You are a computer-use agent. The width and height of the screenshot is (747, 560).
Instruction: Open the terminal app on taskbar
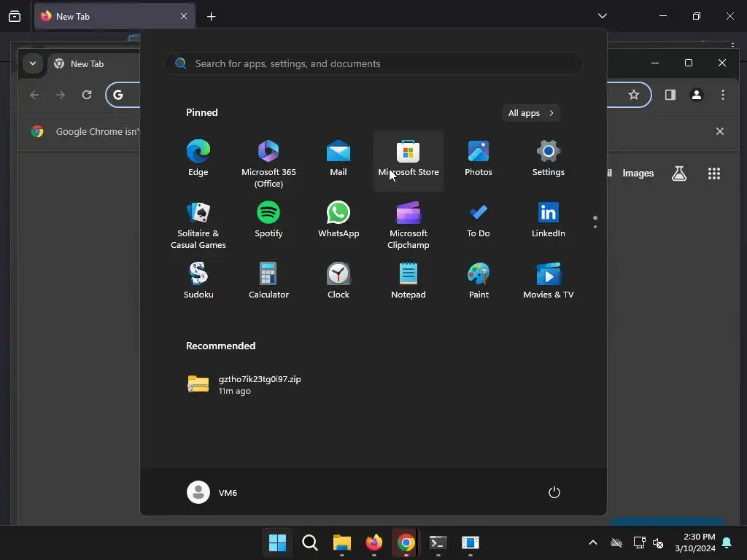tap(438, 542)
